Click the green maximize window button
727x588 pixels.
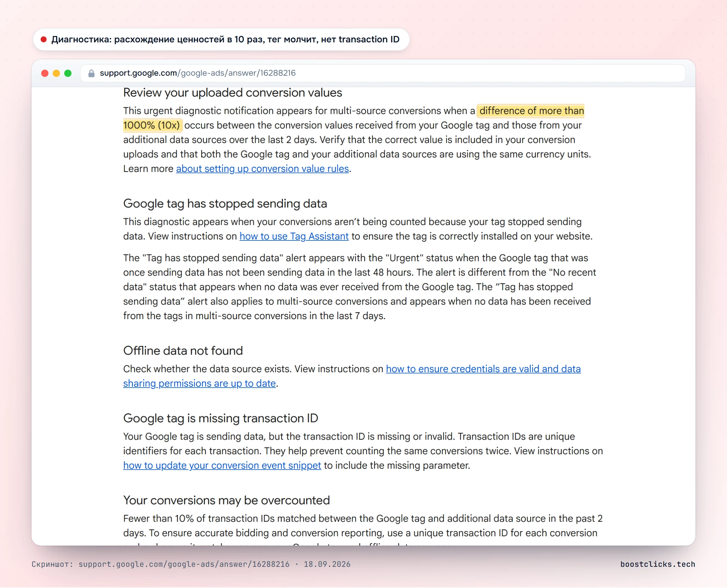point(68,73)
